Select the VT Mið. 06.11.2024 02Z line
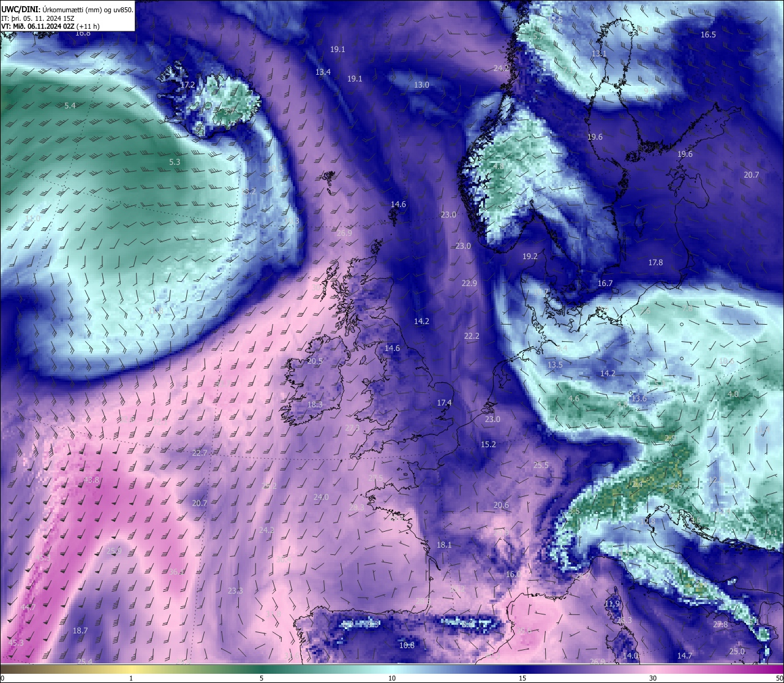The image size is (784, 683). [x=50, y=26]
